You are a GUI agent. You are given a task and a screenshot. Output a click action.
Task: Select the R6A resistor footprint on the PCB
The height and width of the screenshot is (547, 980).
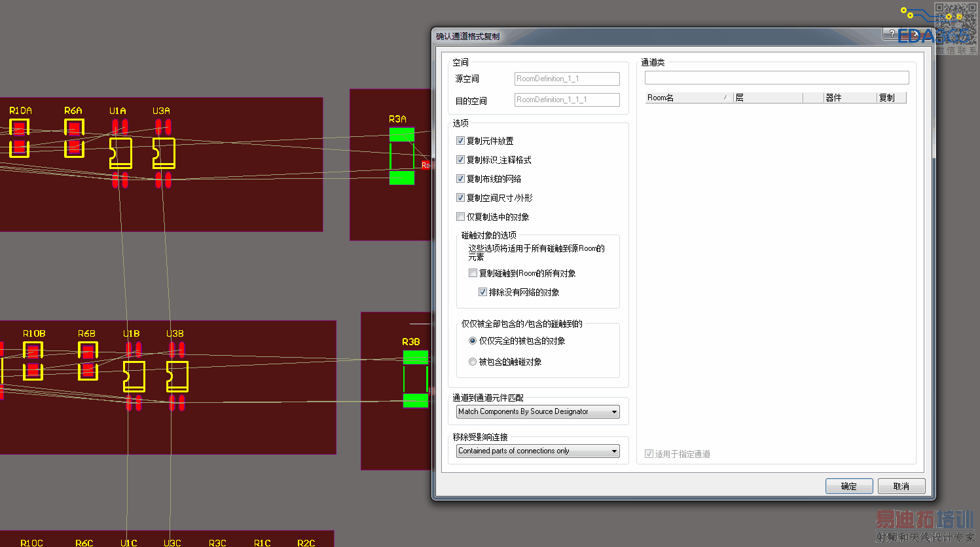click(x=74, y=138)
